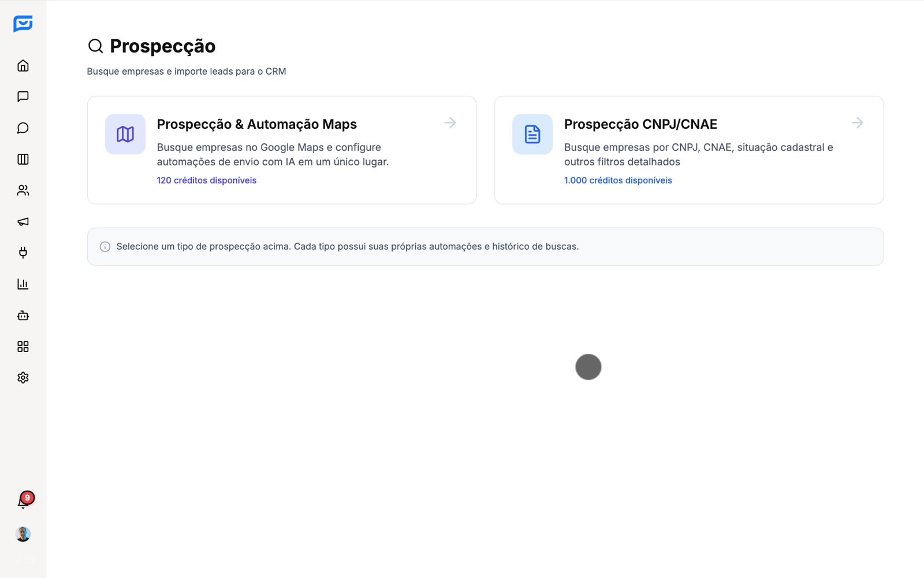The height and width of the screenshot is (578, 924).
Task: Select the Prospecção CNPJ/CNAE card
Action: click(688, 150)
